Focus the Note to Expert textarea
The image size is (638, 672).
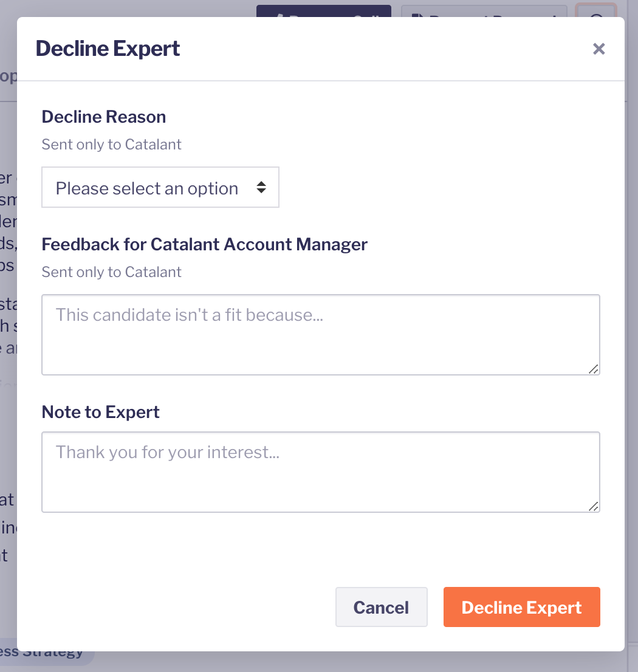click(x=320, y=472)
